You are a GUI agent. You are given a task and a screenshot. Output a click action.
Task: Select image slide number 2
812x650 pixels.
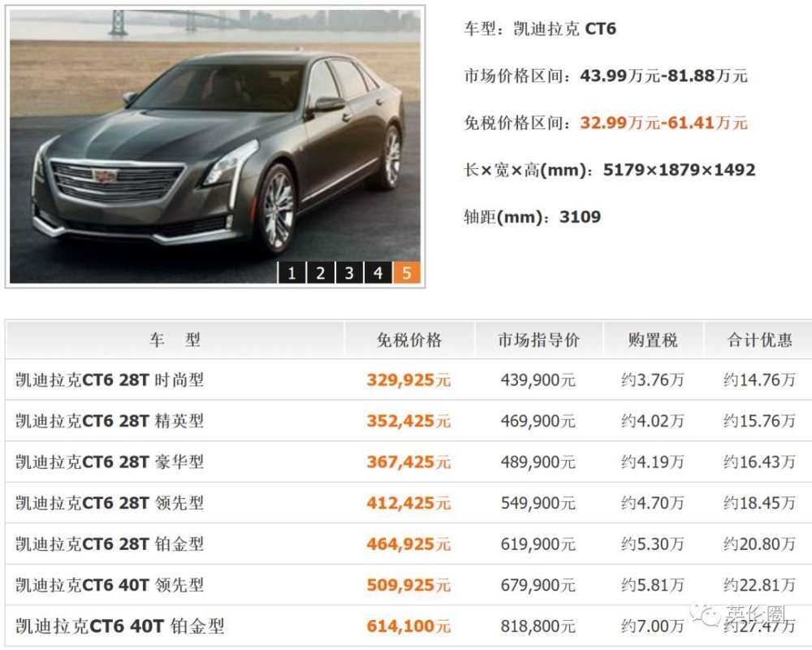(x=321, y=273)
